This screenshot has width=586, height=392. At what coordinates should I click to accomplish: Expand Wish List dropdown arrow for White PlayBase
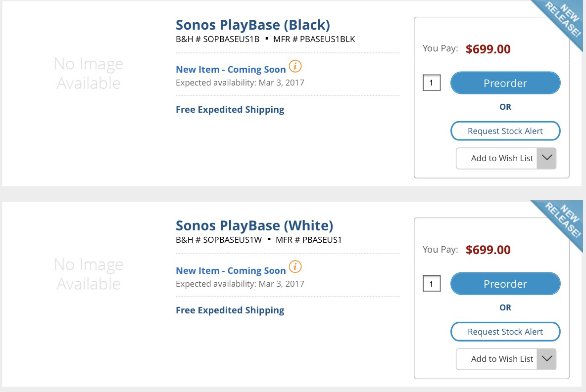[547, 359]
